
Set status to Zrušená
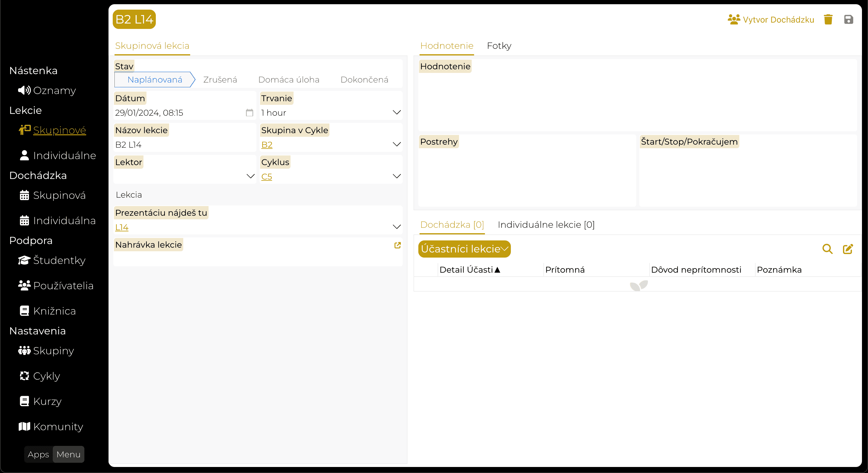pos(220,80)
